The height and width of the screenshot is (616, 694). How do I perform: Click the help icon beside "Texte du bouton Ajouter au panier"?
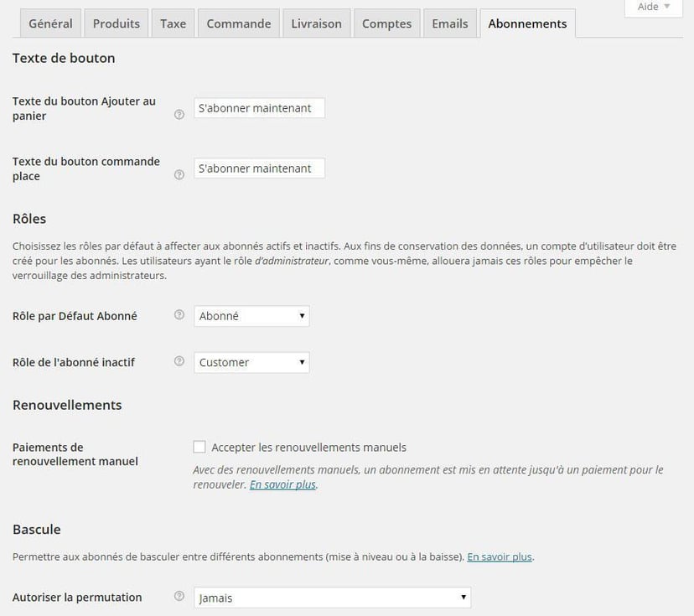tap(179, 115)
